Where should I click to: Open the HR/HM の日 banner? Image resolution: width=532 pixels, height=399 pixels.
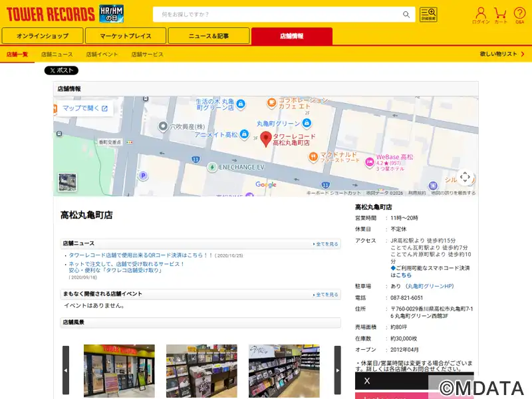click(x=111, y=14)
